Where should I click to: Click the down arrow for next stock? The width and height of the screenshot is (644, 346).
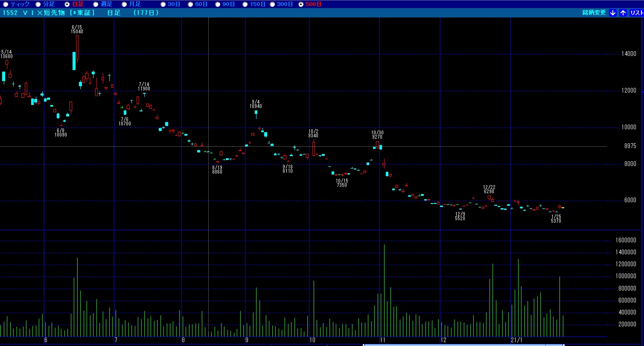coord(613,13)
